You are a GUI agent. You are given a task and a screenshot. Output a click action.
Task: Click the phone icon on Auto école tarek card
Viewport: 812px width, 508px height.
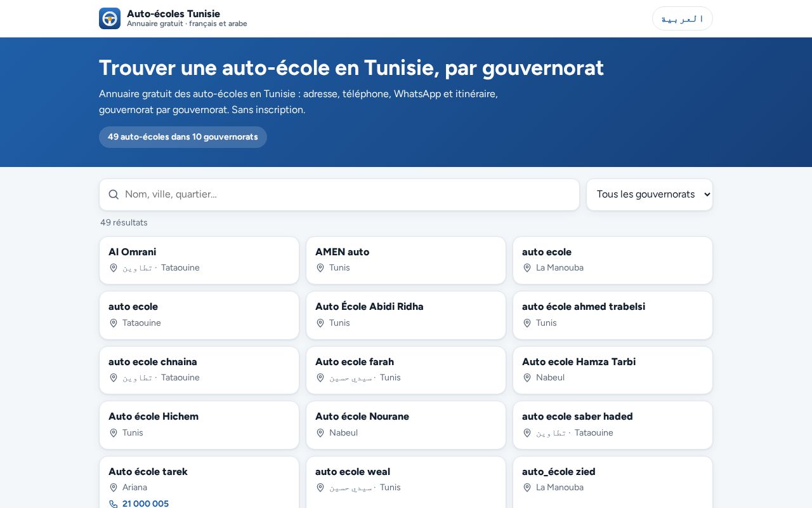tap(114, 504)
